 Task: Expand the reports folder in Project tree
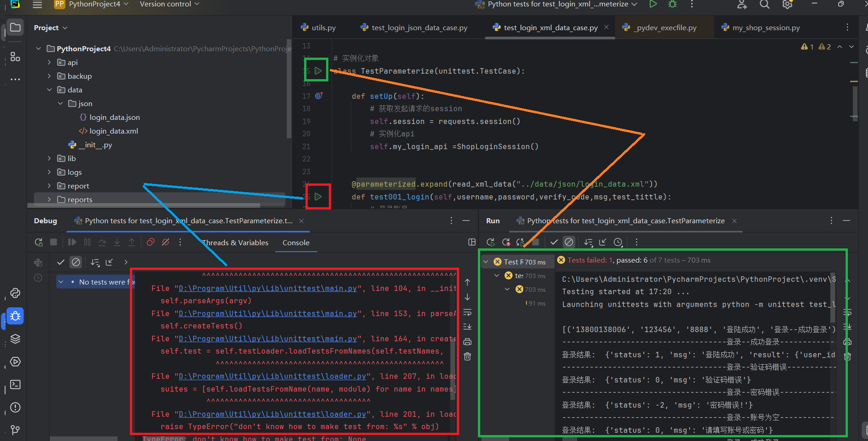pos(49,199)
